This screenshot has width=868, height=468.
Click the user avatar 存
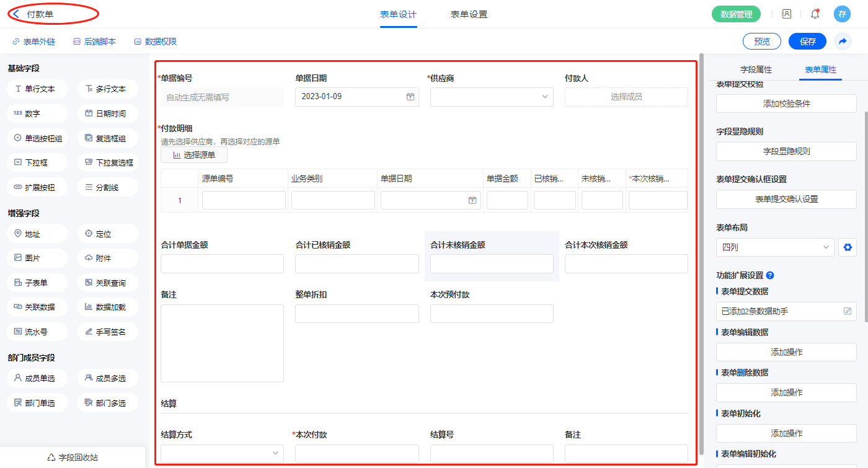pos(842,14)
